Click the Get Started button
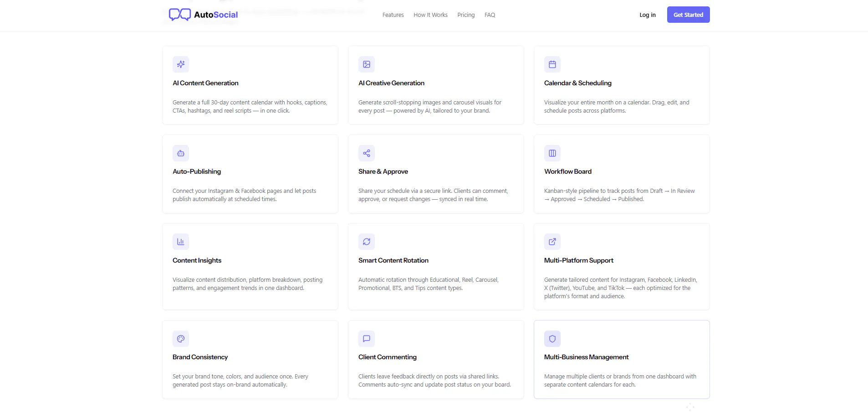Image resolution: width=868 pixels, height=419 pixels. tap(688, 15)
